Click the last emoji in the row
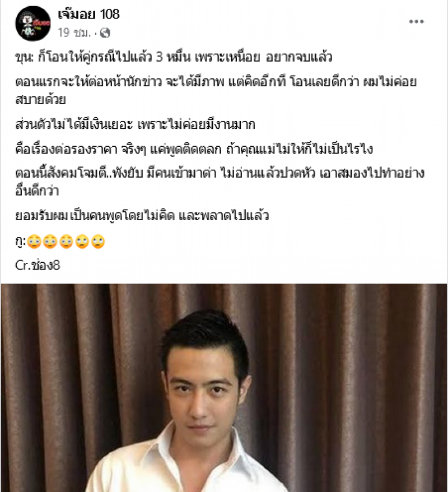Screen dimensions: 448x492 [x=98, y=242]
